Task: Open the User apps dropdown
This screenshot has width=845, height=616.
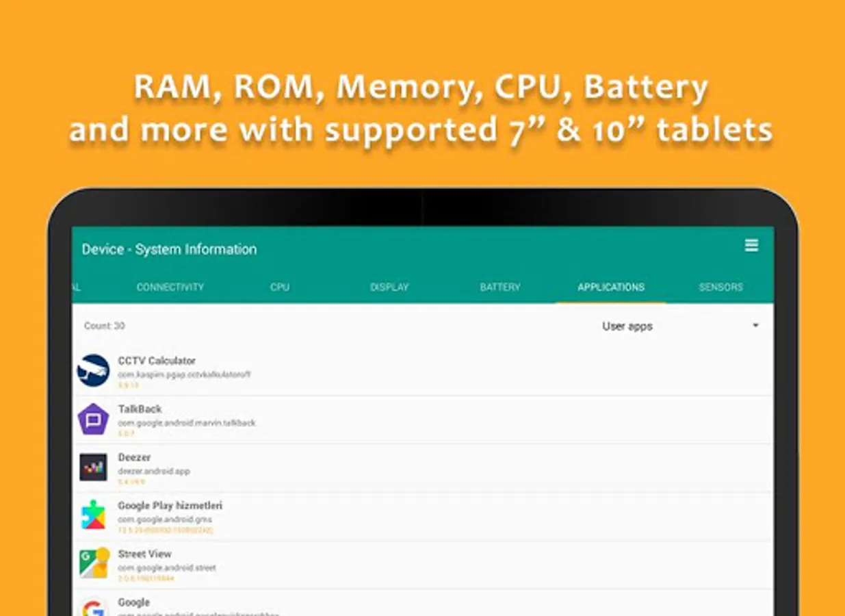Action: tap(680, 326)
